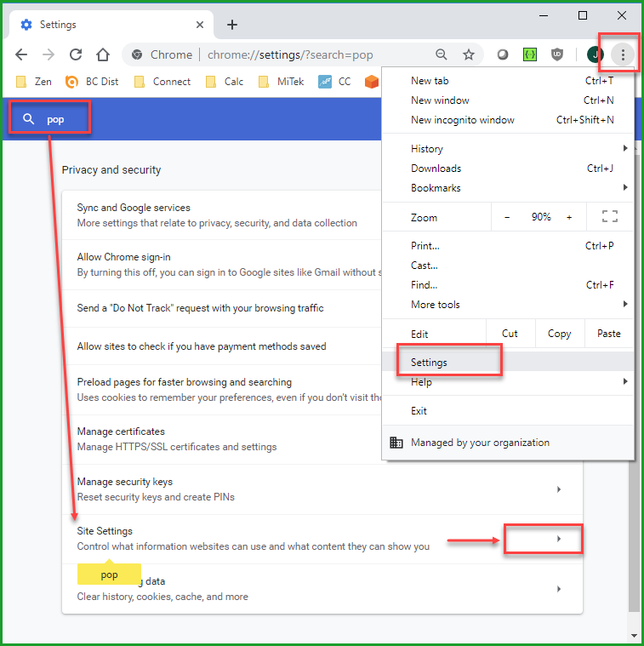644x646 pixels.
Task: Decrease zoom with minus button
Action: (x=507, y=217)
